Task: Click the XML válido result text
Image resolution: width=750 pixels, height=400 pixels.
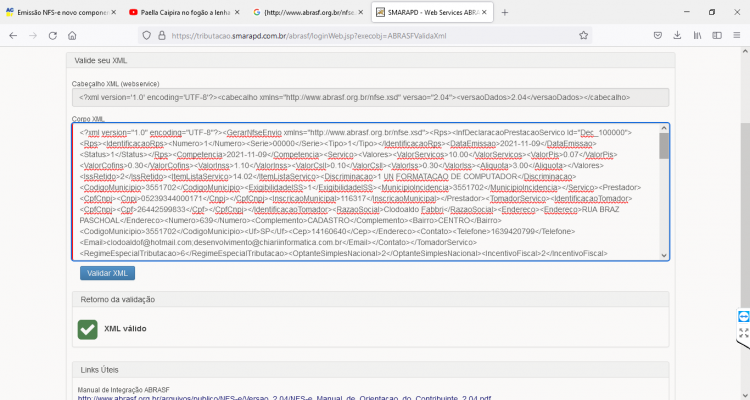Action: 125,329
